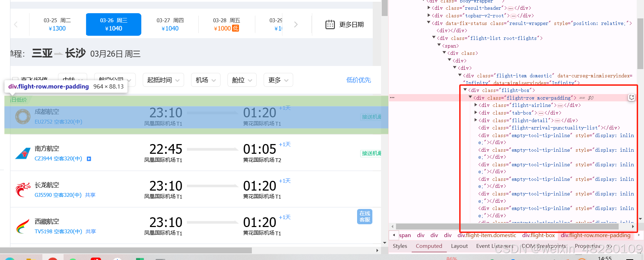
Task: Open flight GJ5590 aircraft info link
Action: (58, 195)
